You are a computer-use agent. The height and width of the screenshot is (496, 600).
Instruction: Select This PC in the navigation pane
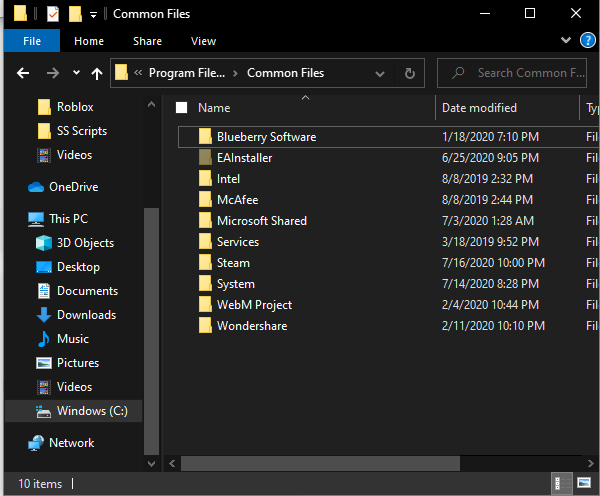68,219
